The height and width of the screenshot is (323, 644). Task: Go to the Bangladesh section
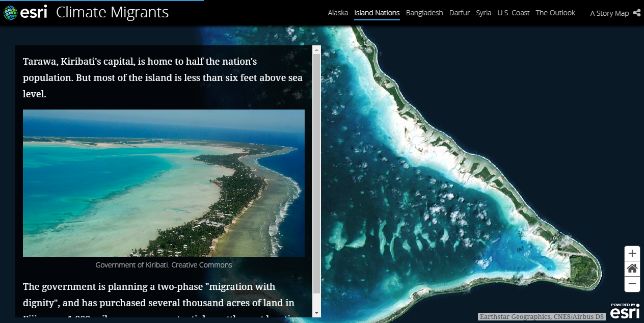tap(424, 13)
